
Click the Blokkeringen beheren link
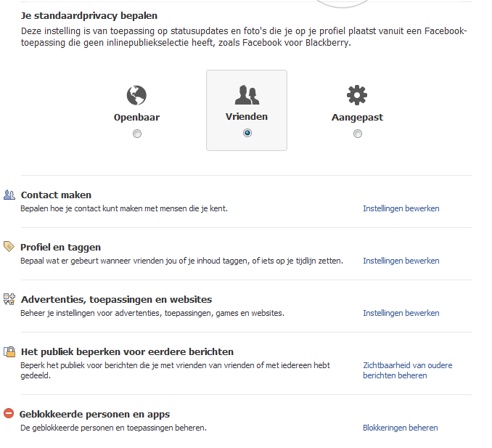(400, 428)
